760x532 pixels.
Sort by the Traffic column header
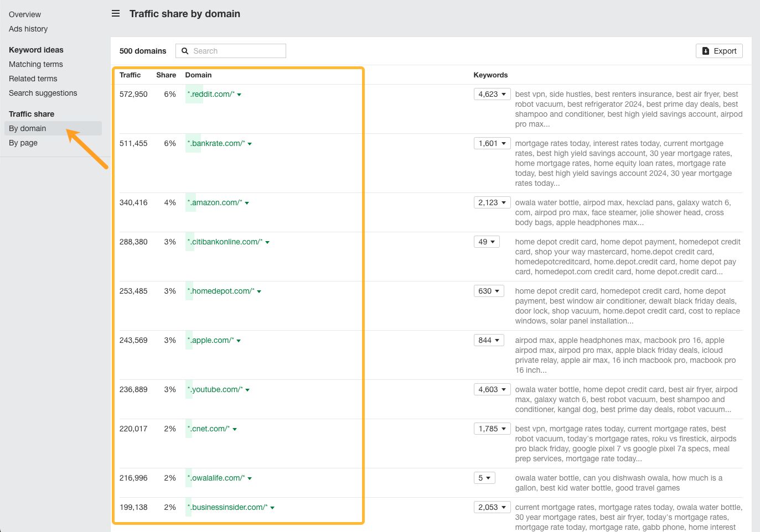130,75
